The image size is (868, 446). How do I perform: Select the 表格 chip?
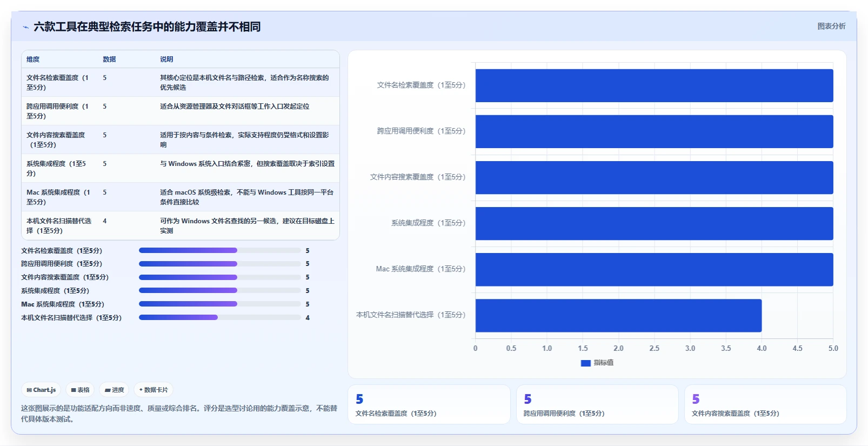click(80, 390)
